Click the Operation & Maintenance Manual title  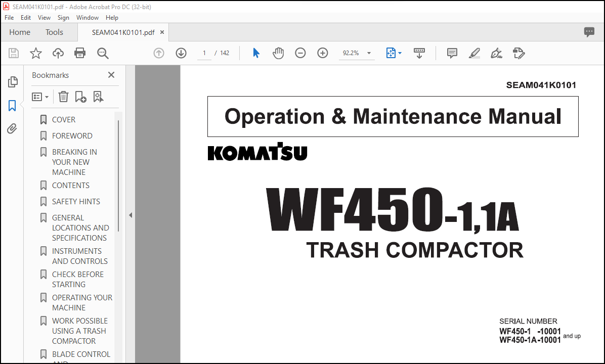click(393, 116)
